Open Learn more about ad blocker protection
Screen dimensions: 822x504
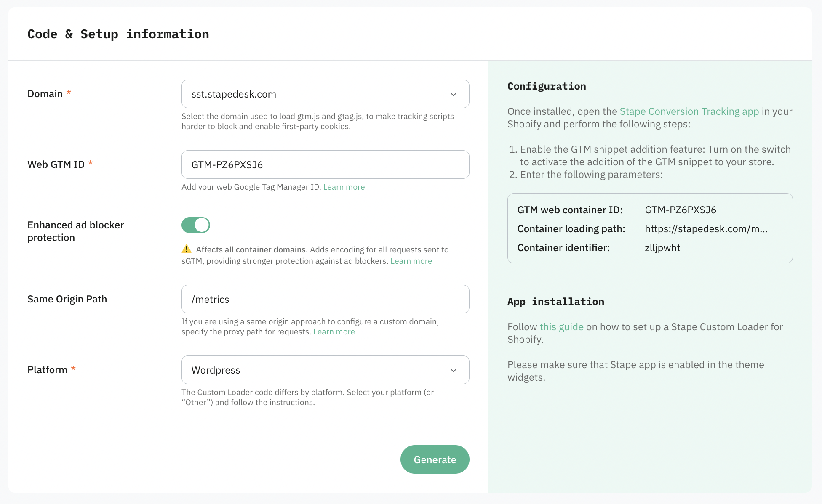pyautogui.click(x=411, y=261)
